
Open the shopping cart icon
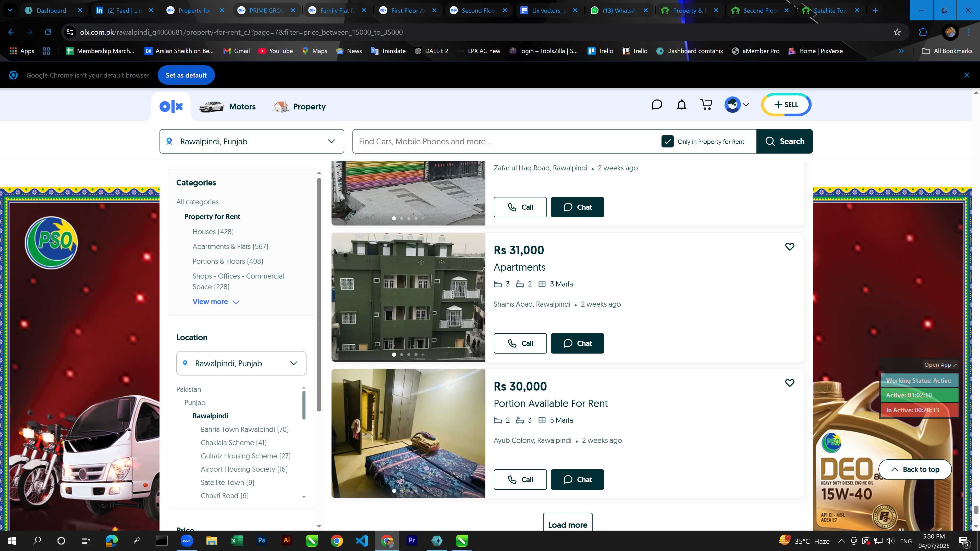click(x=706, y=105)
